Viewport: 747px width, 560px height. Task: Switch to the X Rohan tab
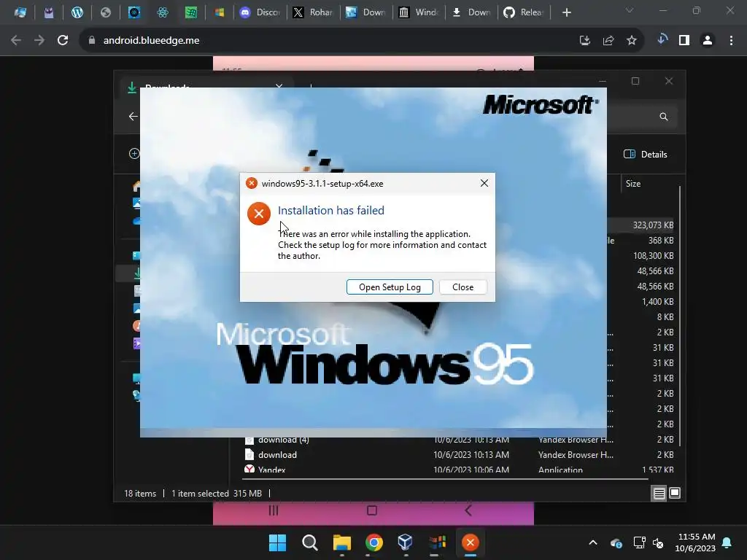(313, 12)
